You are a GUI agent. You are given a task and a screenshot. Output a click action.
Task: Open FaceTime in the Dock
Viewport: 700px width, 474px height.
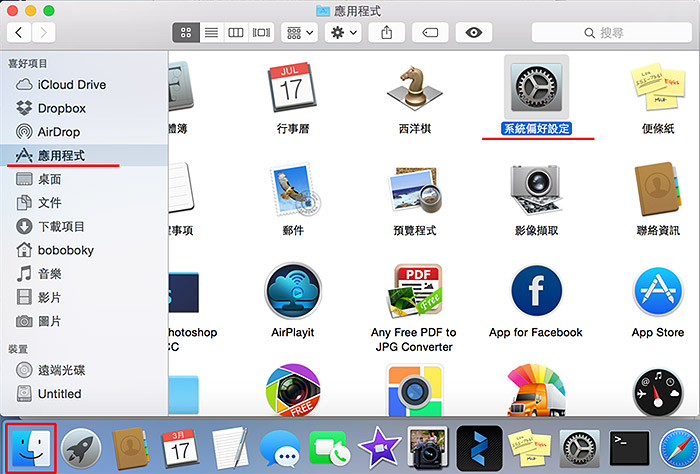tap(329, 449)
